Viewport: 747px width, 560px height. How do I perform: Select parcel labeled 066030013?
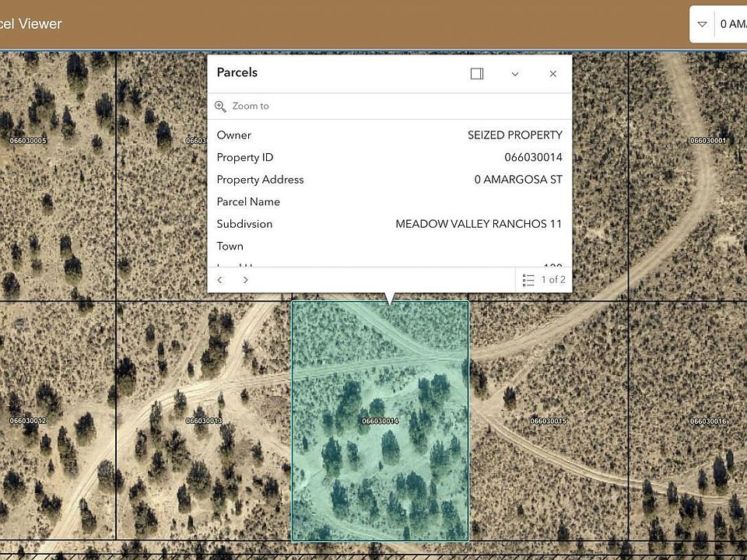204,421
